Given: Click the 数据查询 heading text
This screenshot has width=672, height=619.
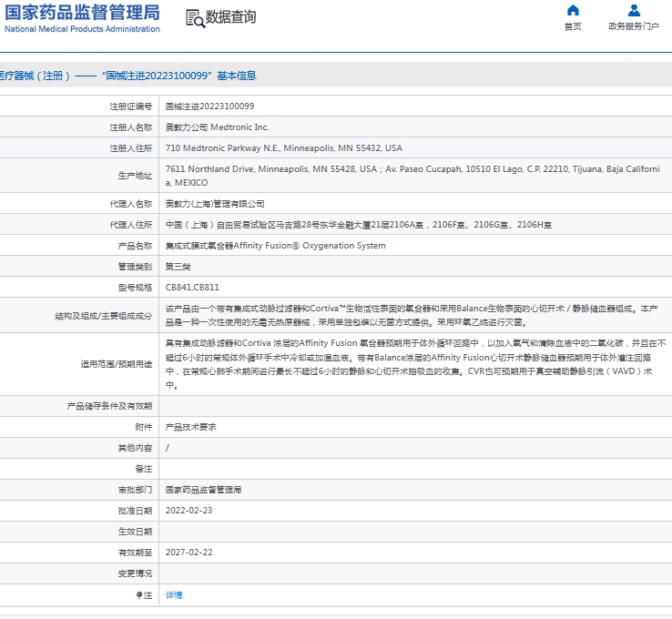Looking at the screenshot, I should 230,17.
